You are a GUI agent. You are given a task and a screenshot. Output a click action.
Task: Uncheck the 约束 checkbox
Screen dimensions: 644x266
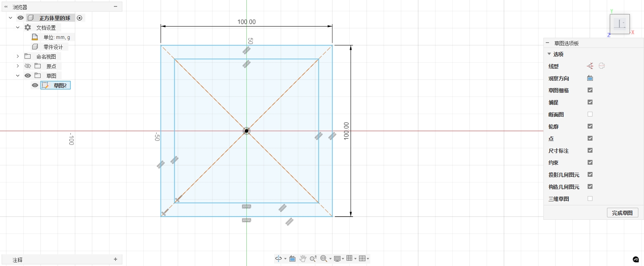pyautogui.click(x=590, y=162)
